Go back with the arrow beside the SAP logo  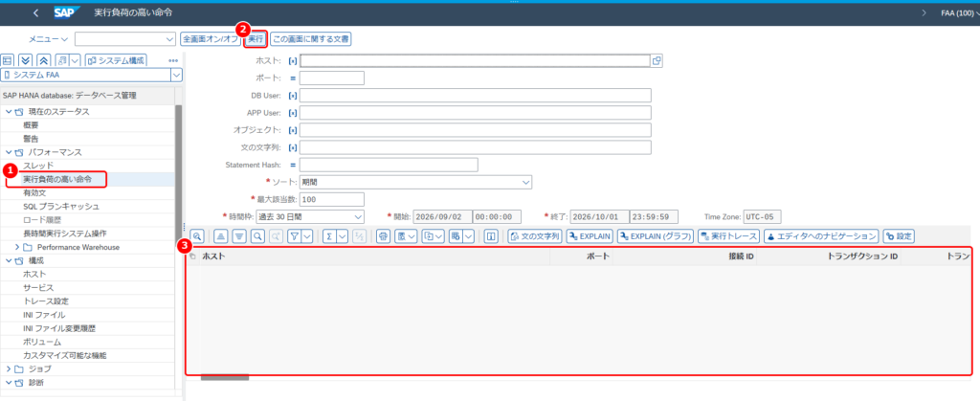point(35,12)
